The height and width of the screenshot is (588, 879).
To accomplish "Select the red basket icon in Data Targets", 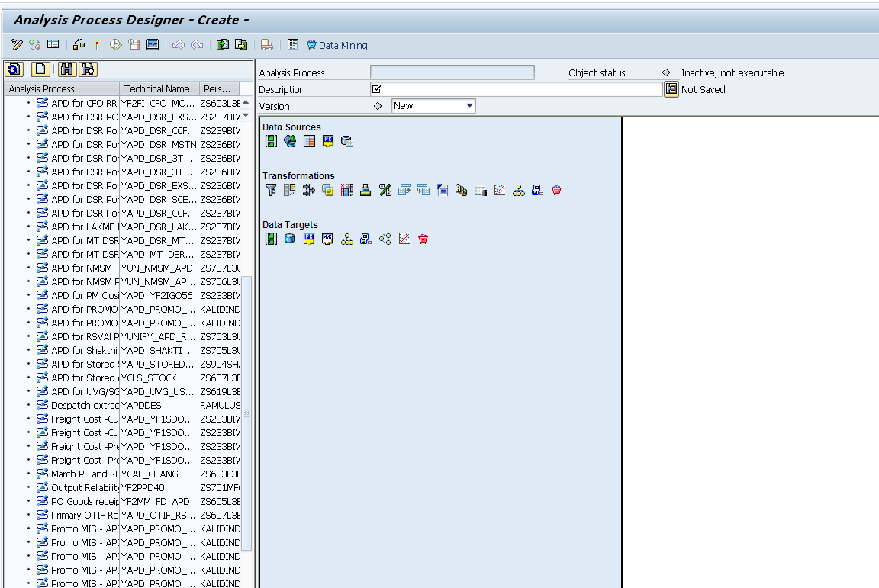I will point(423,239).
